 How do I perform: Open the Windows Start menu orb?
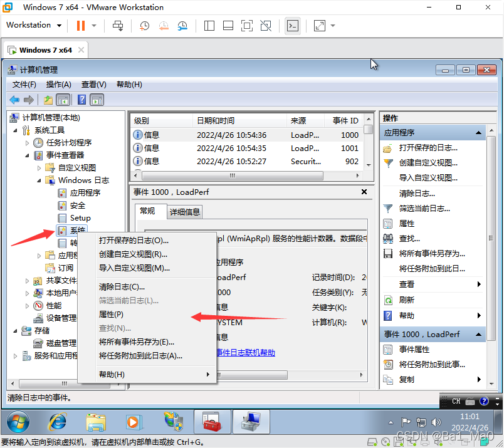coord(18,422)
